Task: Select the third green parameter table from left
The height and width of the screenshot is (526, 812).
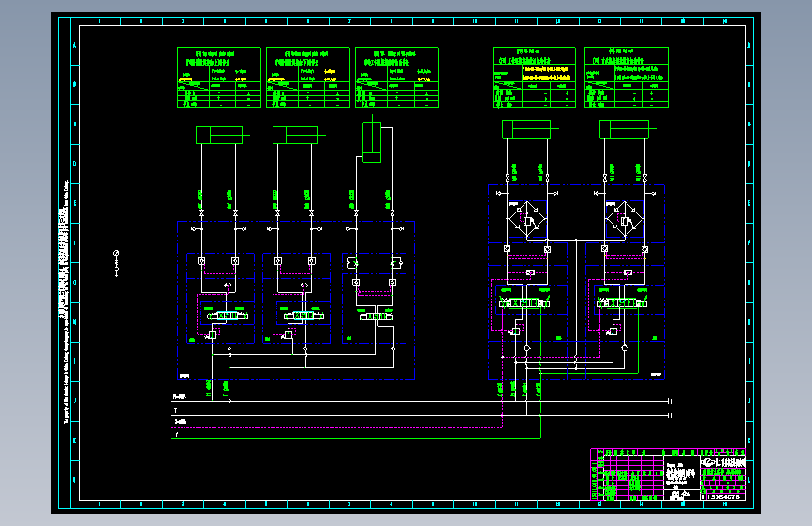Action: click(397, 77)
